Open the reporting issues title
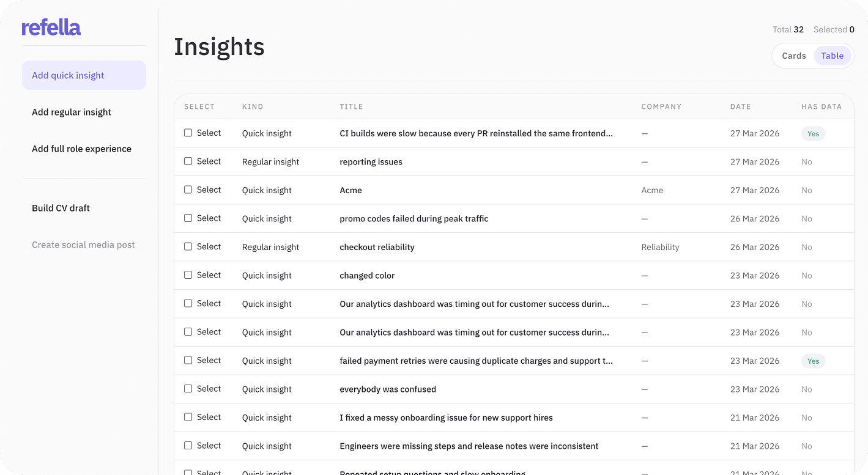The image size is (868, 475). [371, 162]
